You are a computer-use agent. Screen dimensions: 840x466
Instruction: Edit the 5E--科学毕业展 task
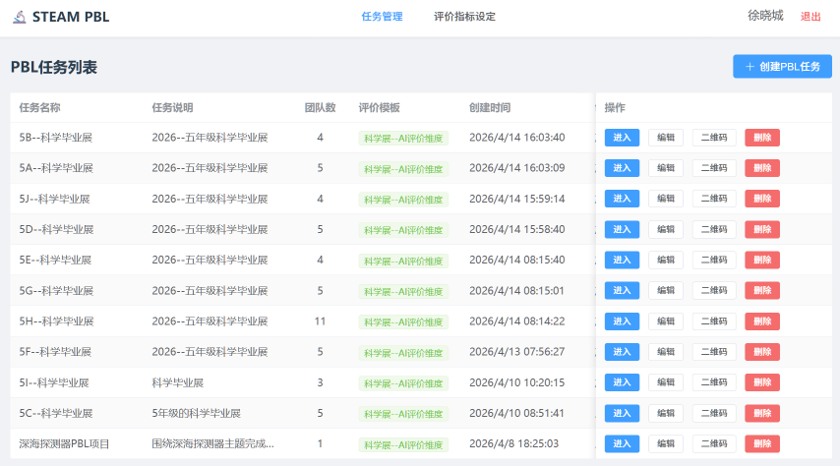point(665,260)
